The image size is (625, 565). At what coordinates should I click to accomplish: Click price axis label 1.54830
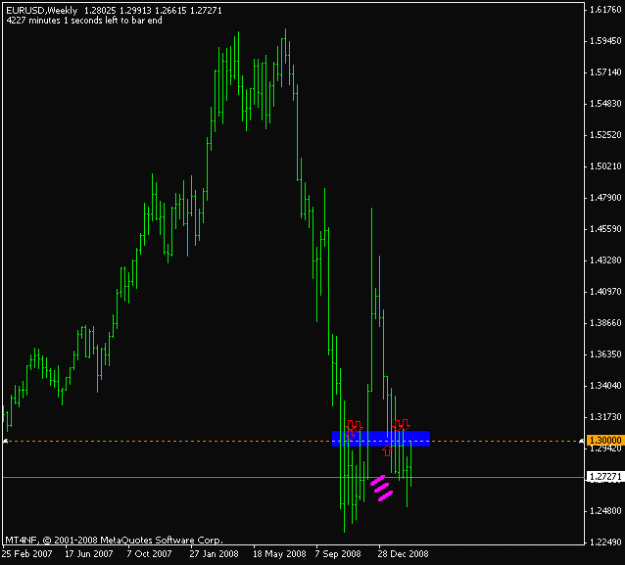605,104
